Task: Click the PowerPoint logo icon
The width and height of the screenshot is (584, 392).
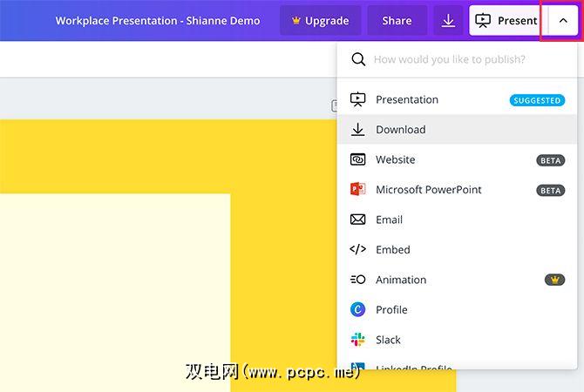Action: [x=358, y=189]
